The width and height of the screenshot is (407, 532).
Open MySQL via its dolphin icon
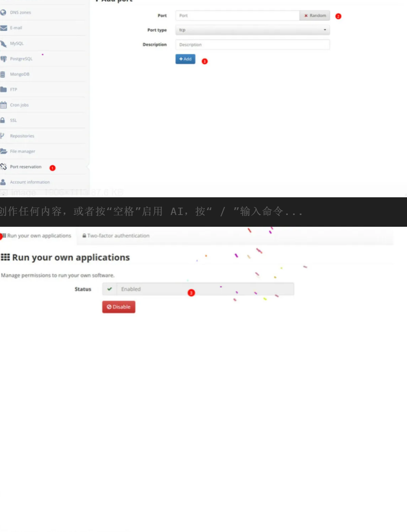[x=3, y=44]
